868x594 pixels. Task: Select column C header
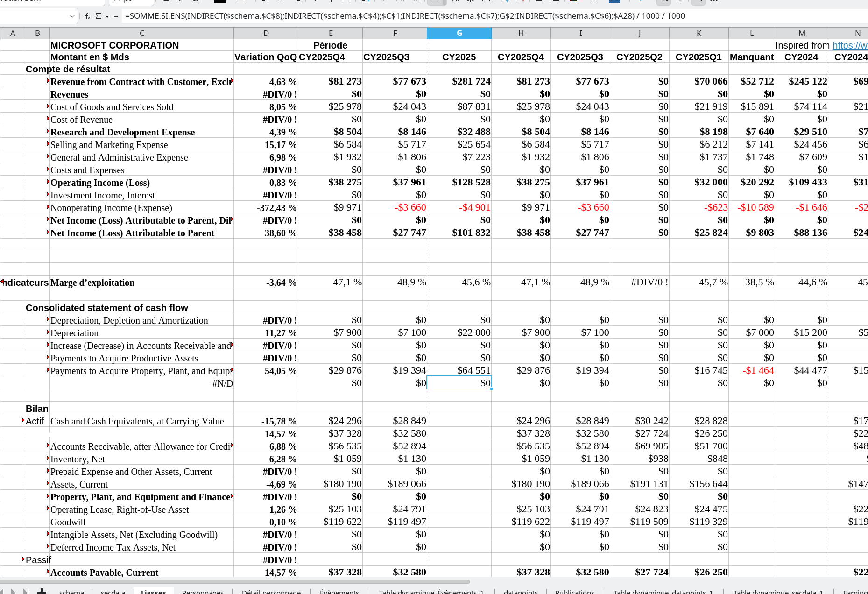[141, 33]
